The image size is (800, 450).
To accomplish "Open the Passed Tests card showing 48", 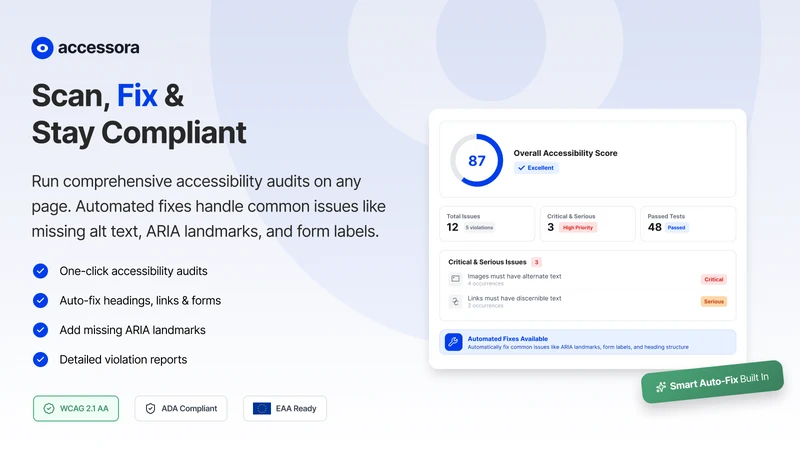I will 688,223.
